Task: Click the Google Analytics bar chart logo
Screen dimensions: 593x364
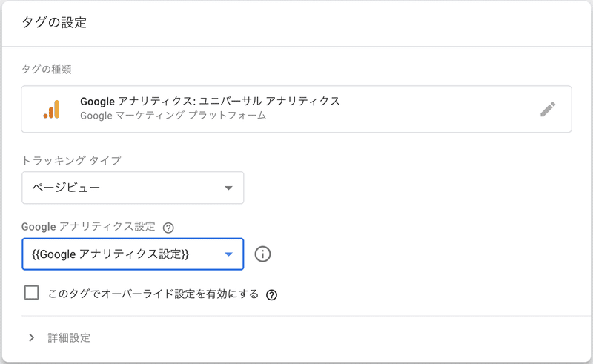Action: pyautogui.click(x=51, y=110)
